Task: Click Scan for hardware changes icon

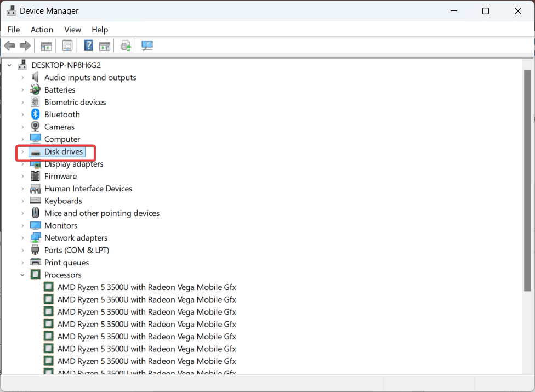Action: pos(147,46)
